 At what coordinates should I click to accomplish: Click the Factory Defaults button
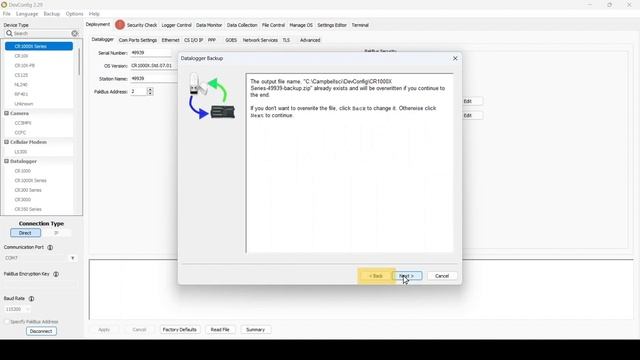(180, 329)
